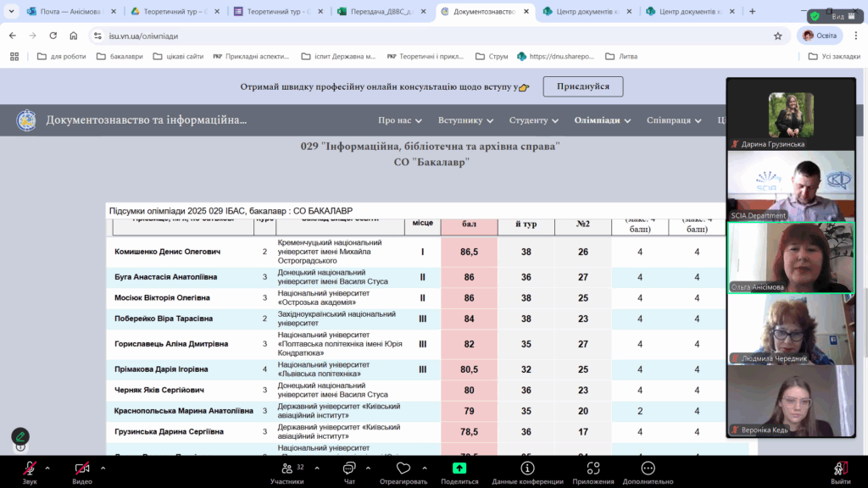Open the Прикладні аспекти bookmark

click(x=251, y=57)
